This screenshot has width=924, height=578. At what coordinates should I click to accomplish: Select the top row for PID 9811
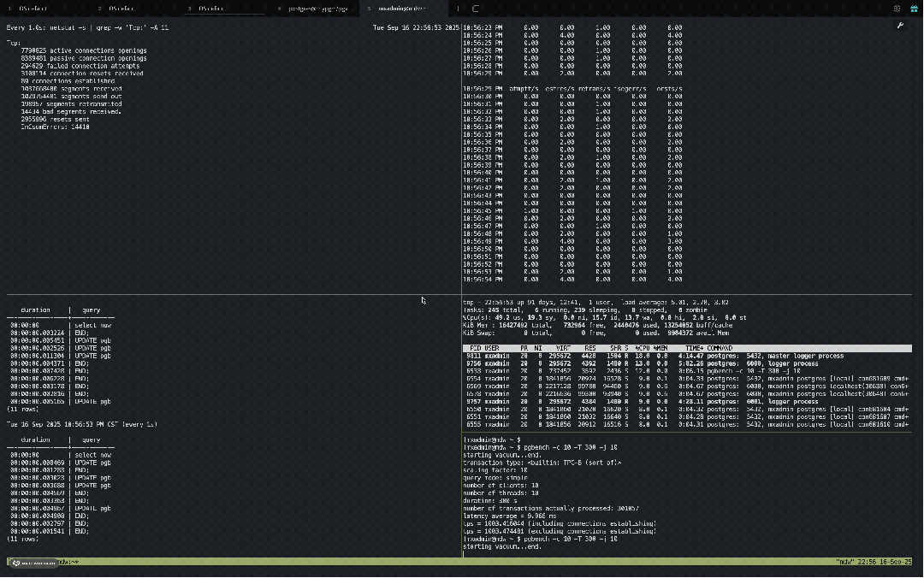pos(687,356)
